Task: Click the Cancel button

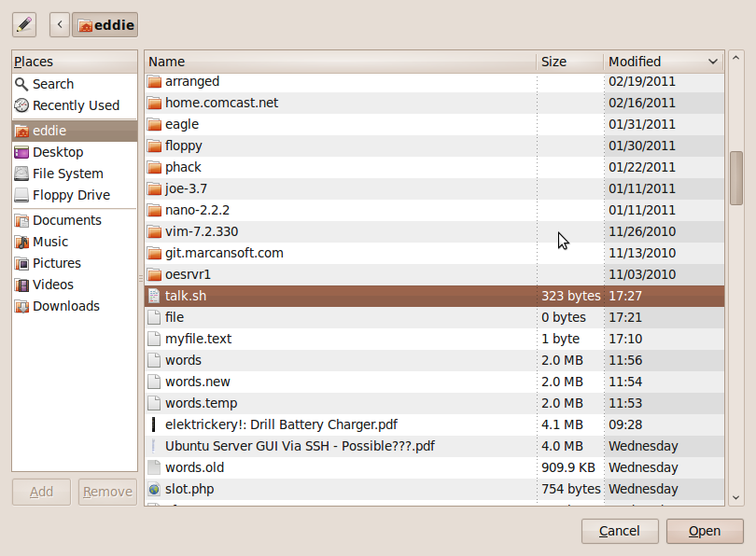Action: coord(620,531)
